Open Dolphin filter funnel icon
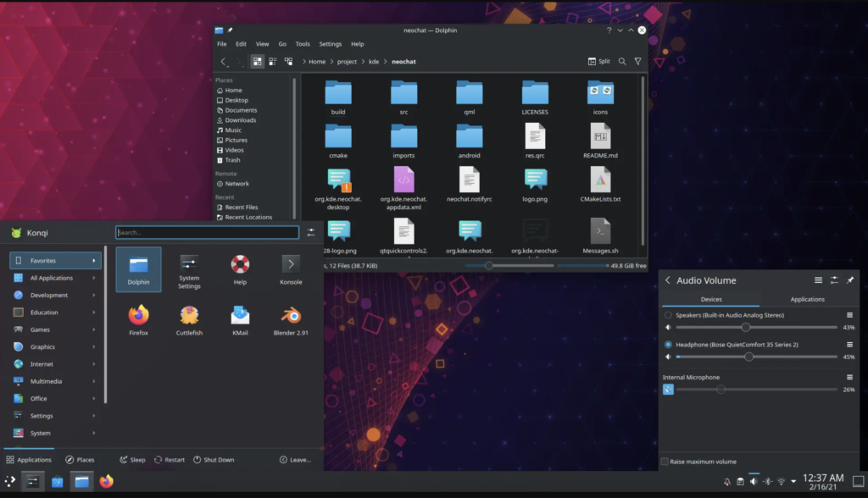868x498 pixels. tap(637, 62)
